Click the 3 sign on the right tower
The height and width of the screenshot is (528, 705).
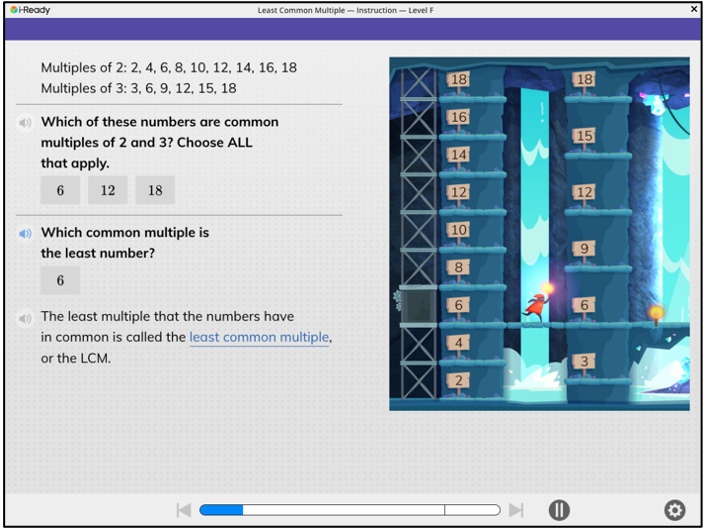point(584,361)
